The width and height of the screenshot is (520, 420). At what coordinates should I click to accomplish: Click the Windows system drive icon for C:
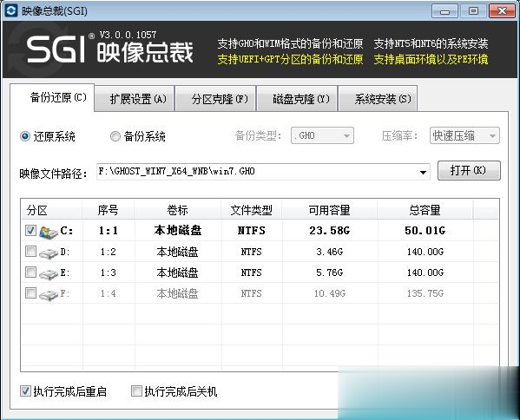coord(49,232)
